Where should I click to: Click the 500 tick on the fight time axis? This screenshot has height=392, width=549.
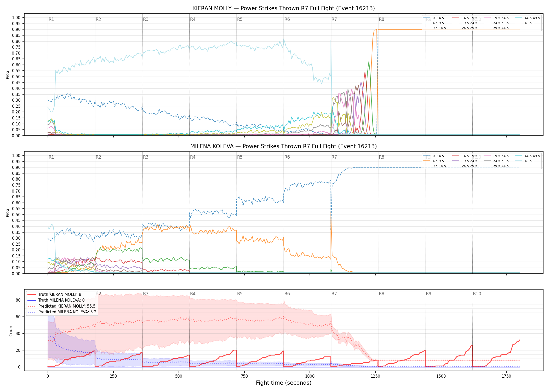click(179, 376)
